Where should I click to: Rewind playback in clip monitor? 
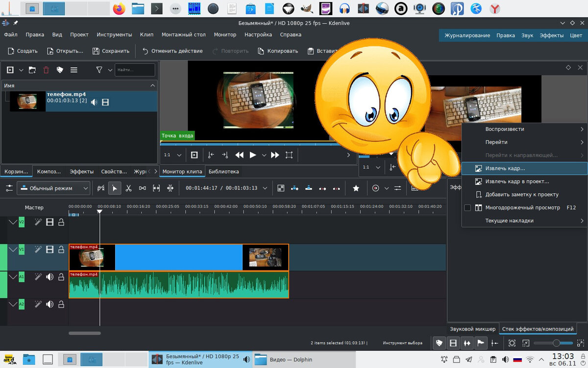pyautogui.click(x=239, y=155)
